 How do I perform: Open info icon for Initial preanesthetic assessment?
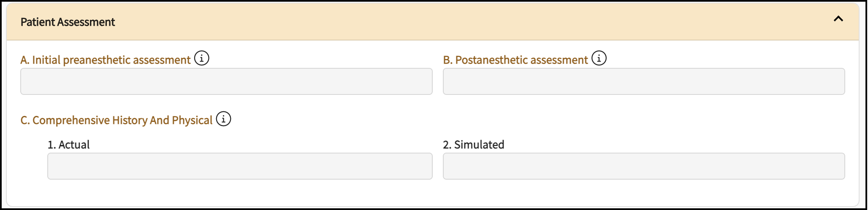pos(202,58)
